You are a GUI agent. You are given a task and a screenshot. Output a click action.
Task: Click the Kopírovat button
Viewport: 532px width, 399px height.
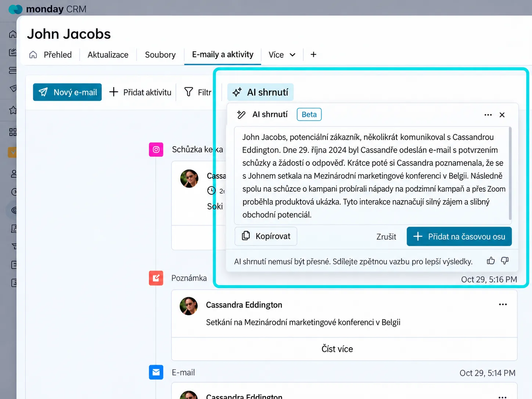[x=266, y=236]
